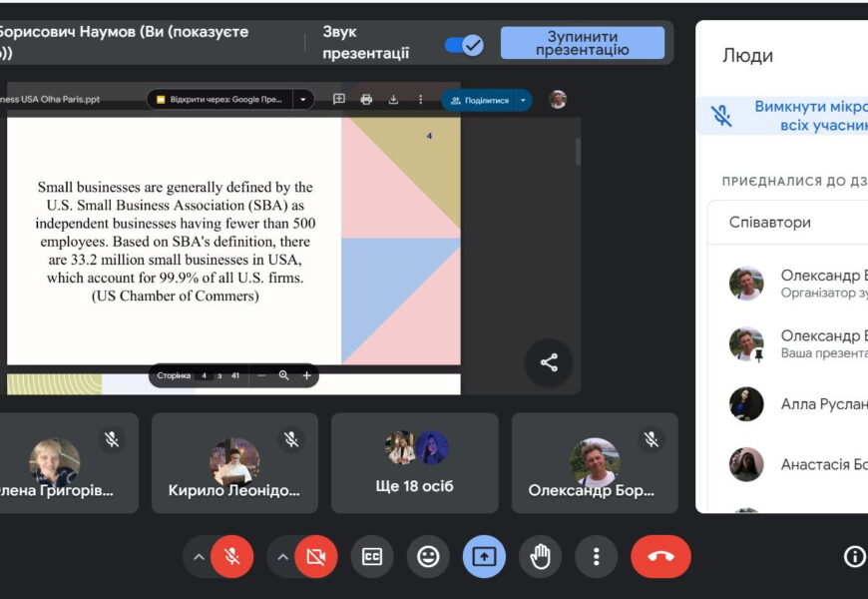Open meeting details info icon
This screenshot has width=868, height=599.
point(854,557)
